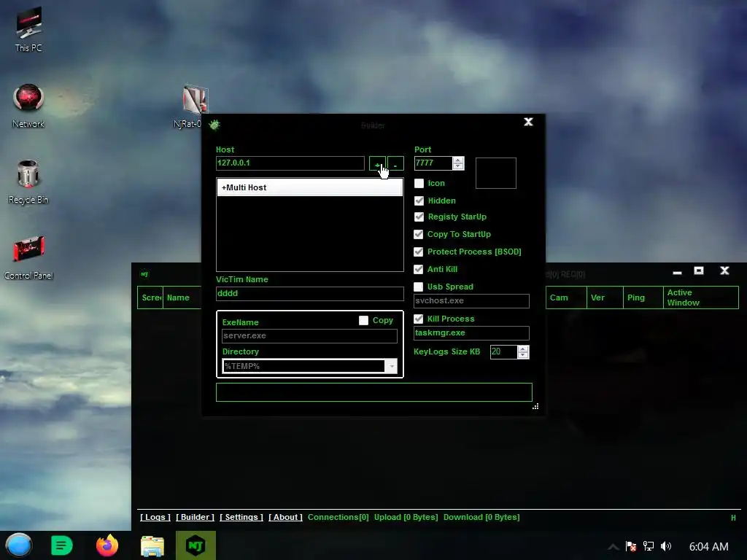Open the This PC desktop icon
The height and width of the screenshot is (560, 747).
point(28,28)
